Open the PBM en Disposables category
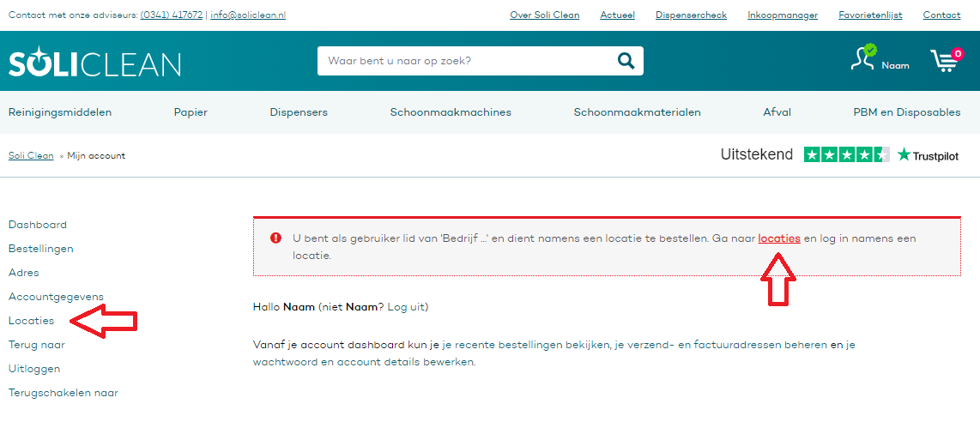Screen dimensions: 980x440 point(907,112)
